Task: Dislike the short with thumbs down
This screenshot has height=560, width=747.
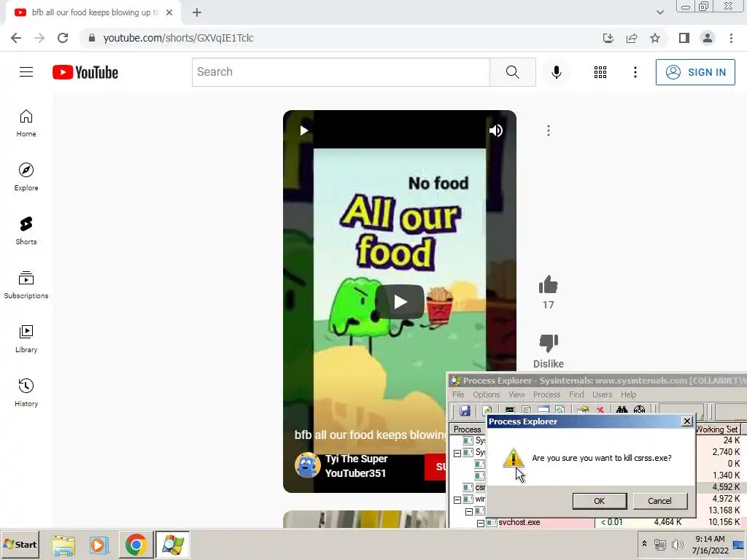Action: 549,343
